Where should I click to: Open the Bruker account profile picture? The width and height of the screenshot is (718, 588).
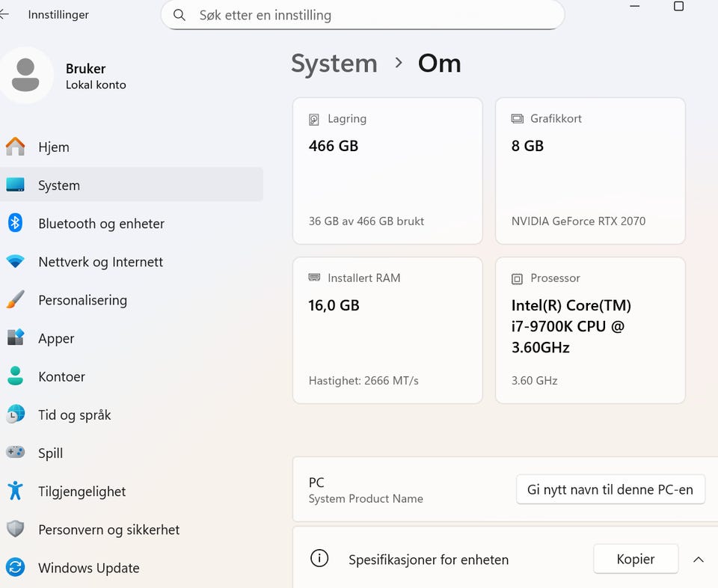coord(26,75)
